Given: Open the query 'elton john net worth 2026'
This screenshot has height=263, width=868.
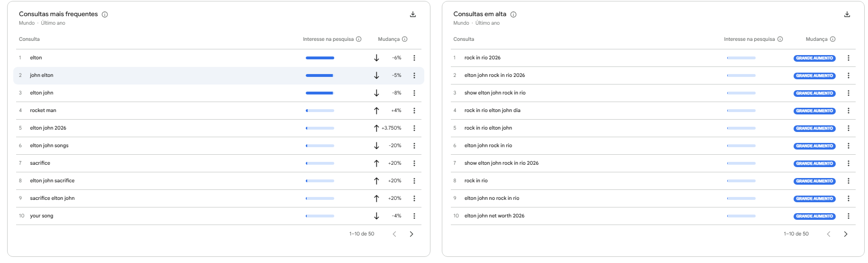Looking at the screenshot, I should pos(494,216).
